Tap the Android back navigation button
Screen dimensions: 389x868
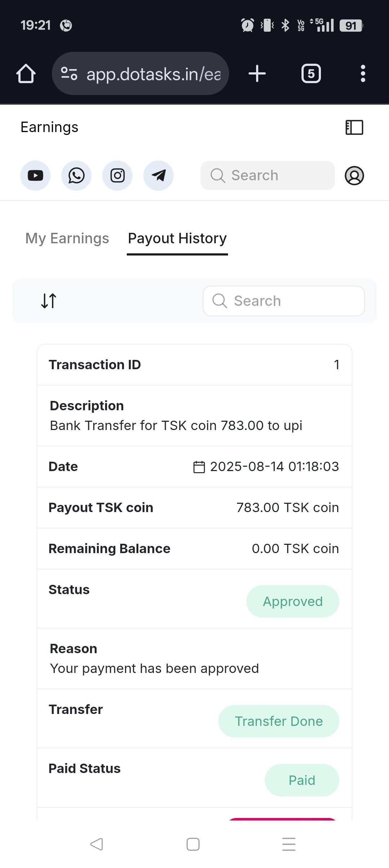(97, 844)
